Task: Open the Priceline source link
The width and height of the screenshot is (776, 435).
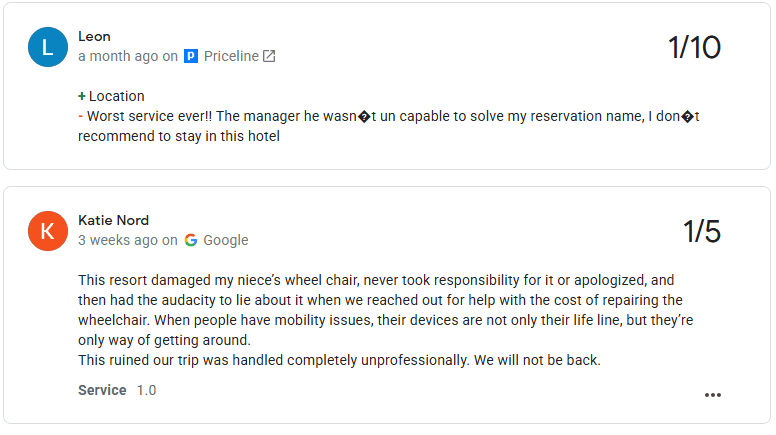Action: pyautogui.click(x=231, y=57)
